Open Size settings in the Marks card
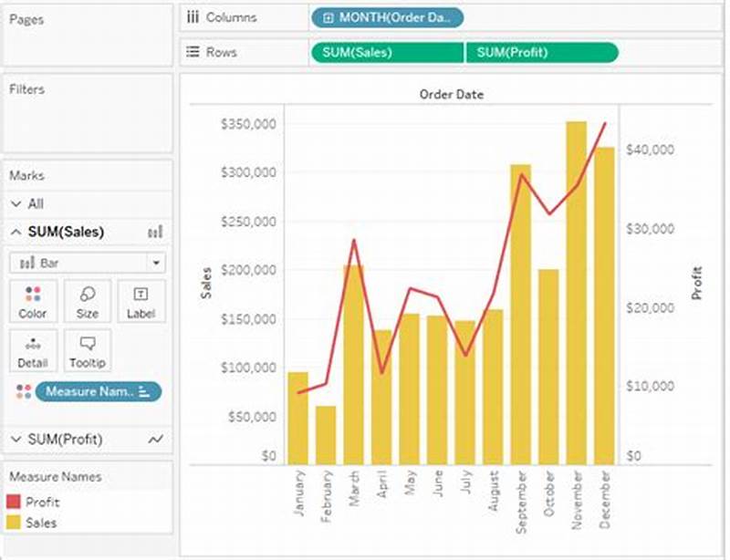Image resolution: width=730 pixels, height=560 pixels. (x=87, y=301)
